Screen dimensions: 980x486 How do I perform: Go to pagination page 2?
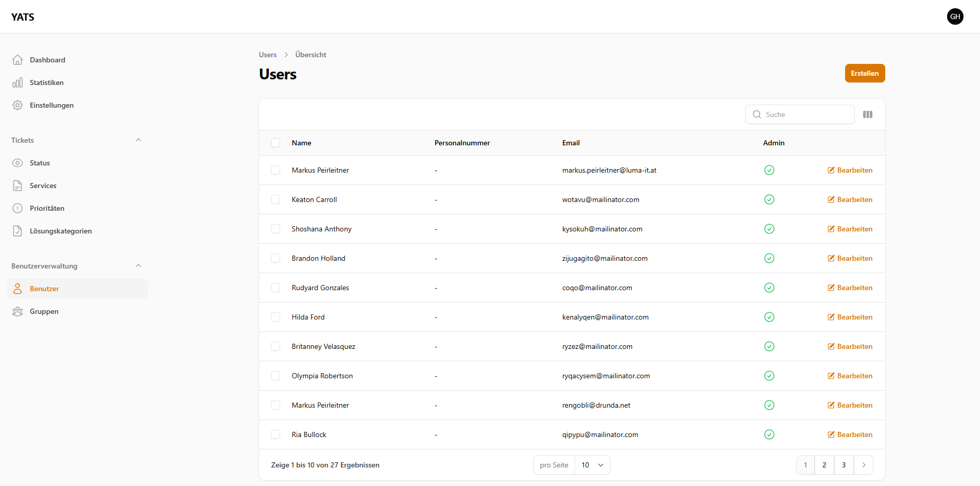click(824, 465)
